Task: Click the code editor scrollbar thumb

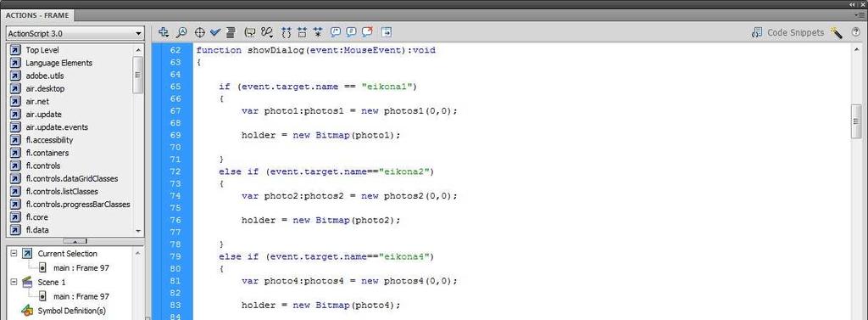Action: pos(856,121)
